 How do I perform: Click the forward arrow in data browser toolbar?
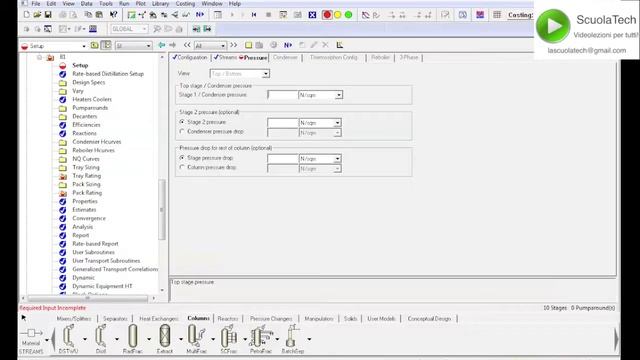coord(172,45)
